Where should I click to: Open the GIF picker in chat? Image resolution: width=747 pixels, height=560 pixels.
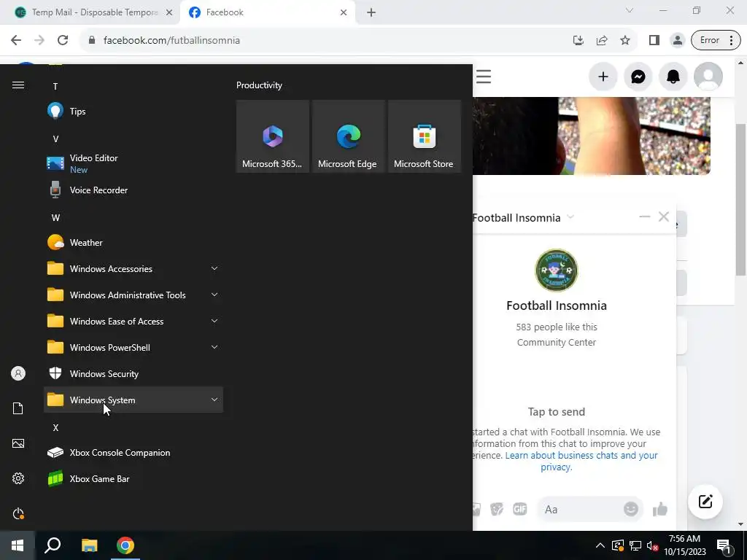pyautogui.click(x=519, y=509)
